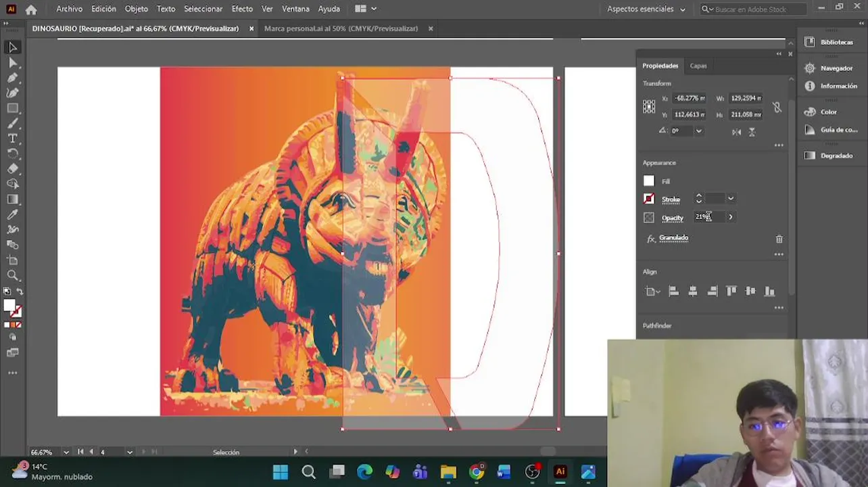The width and height of the screenshot is (868, 487).
Task: Open the Aspectos esenciales workspace dropdown
Action: (646, 9)
